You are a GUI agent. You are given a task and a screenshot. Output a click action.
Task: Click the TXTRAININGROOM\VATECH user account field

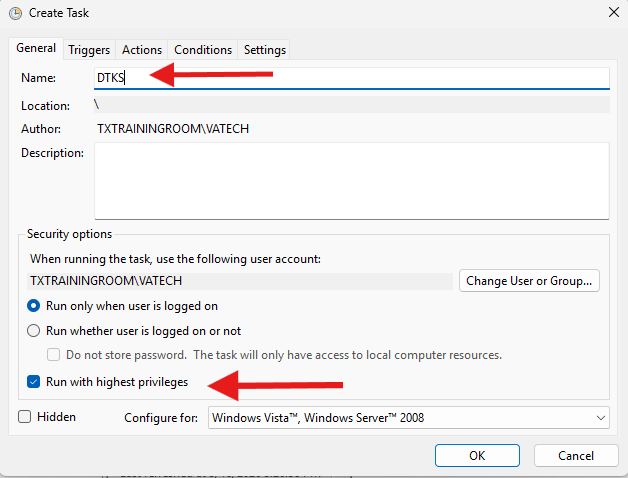pyautogui.click(x=240, y=281)
